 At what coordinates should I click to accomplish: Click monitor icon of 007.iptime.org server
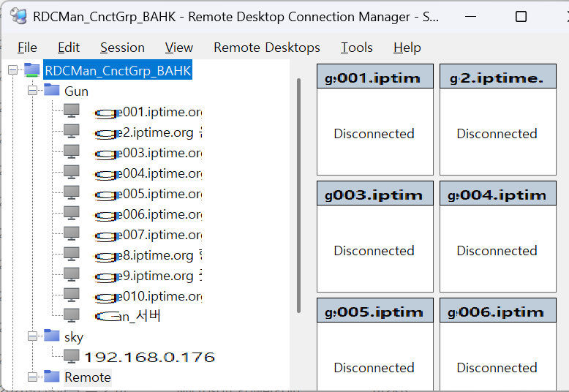pyautogui.click(x=72, y=234)
